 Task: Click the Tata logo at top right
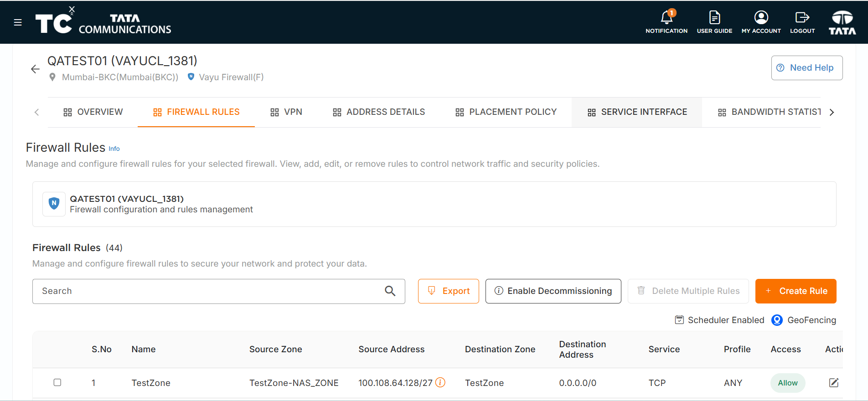click(x=842, y=22)
